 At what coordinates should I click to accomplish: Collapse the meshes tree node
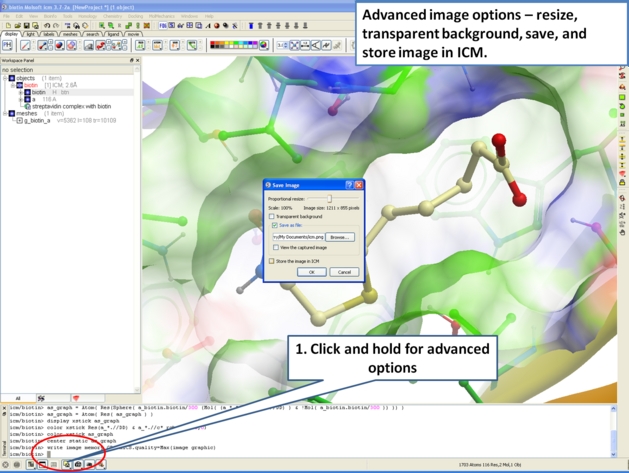pos(5,113)
